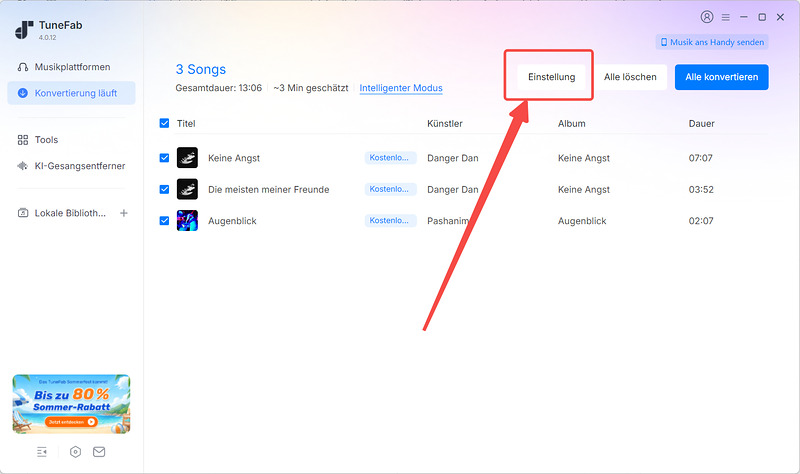Open the hamburger menu icon

click(x=726, y=17)
